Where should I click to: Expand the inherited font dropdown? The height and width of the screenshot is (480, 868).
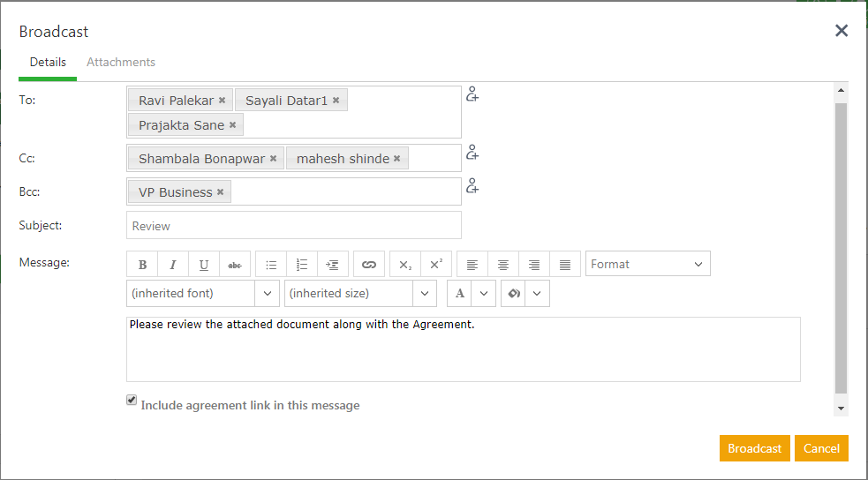[x=267, y=293]
